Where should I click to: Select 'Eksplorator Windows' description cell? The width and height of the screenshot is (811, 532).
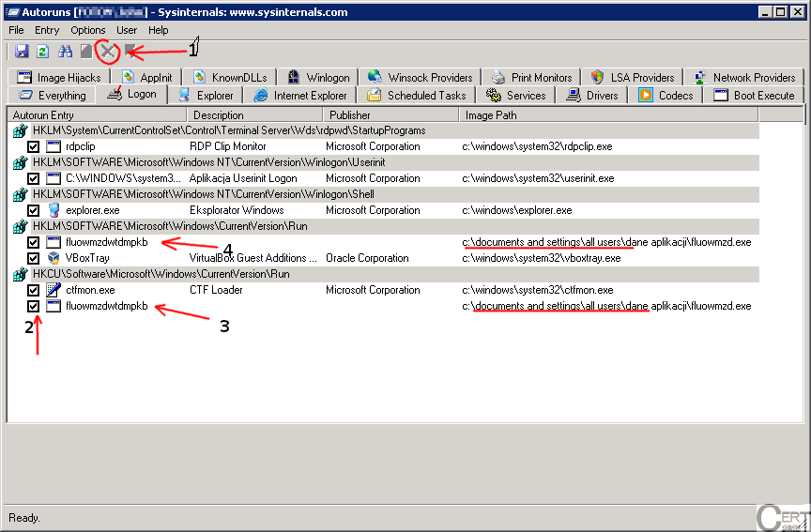(237, 210)
